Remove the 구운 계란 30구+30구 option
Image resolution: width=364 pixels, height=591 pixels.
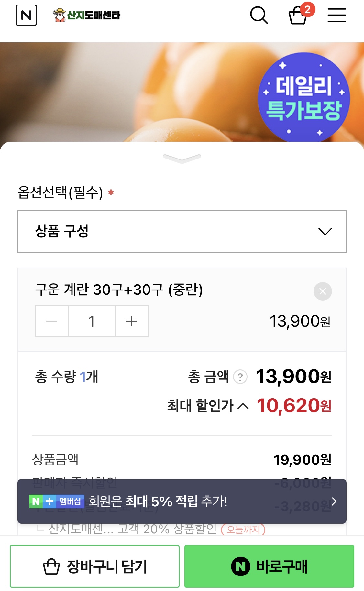[x=322, y=291]
